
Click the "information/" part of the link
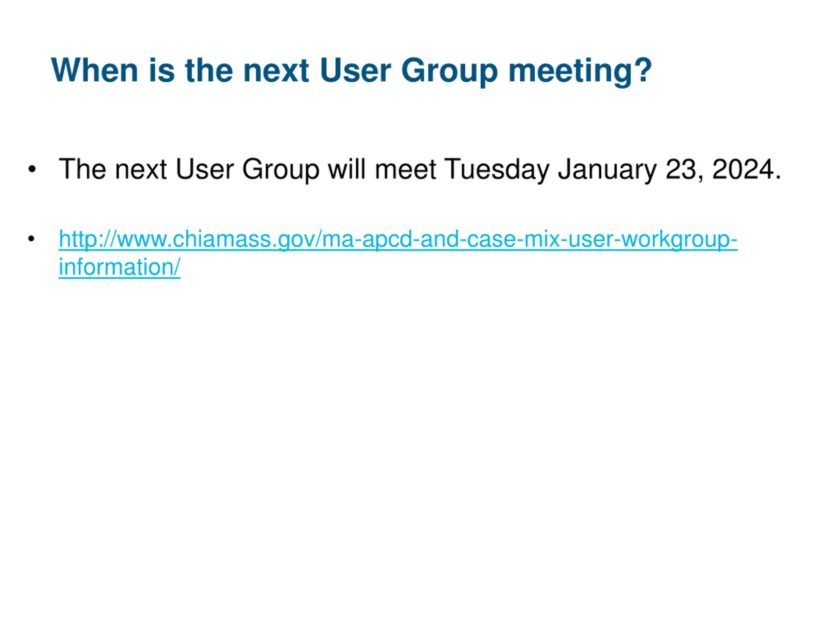pyautogui.click(x=119, y=267)
